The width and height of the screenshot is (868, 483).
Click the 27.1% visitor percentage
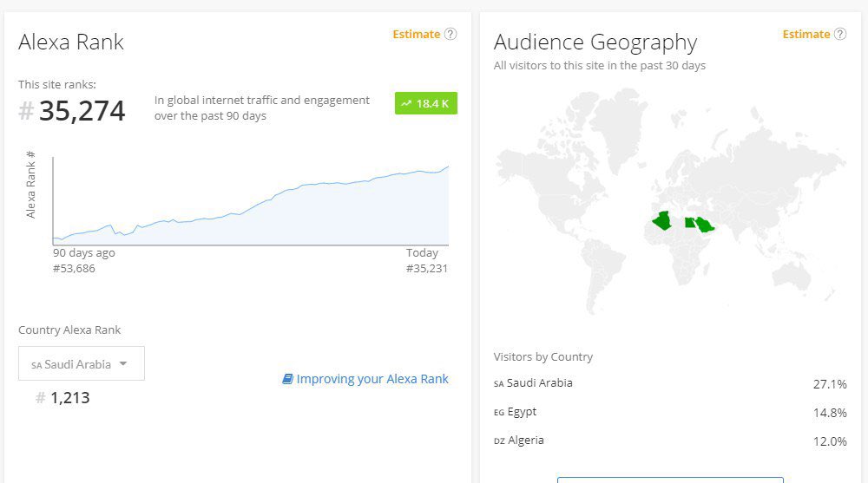830,384
